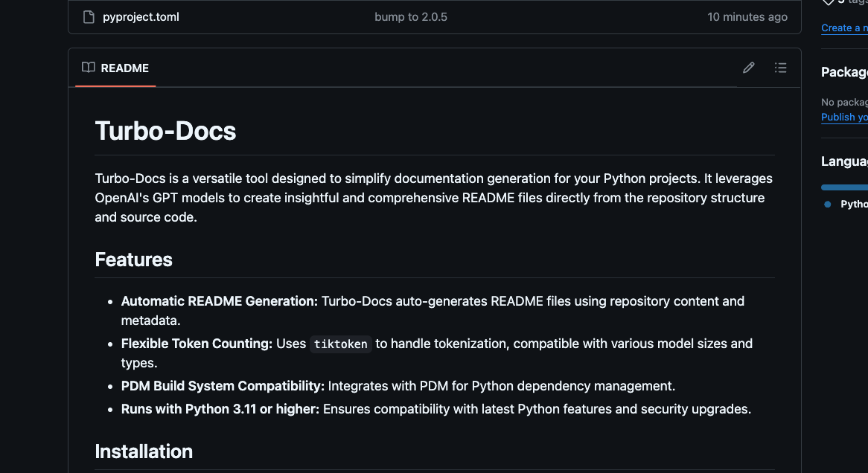Select the README tab

pos(115,68)
